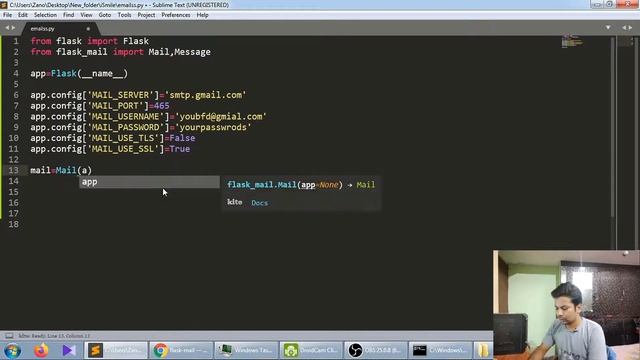The image size is (640, 360).
Task: Click line number 13 in gutter
Action: coord(13,170)
